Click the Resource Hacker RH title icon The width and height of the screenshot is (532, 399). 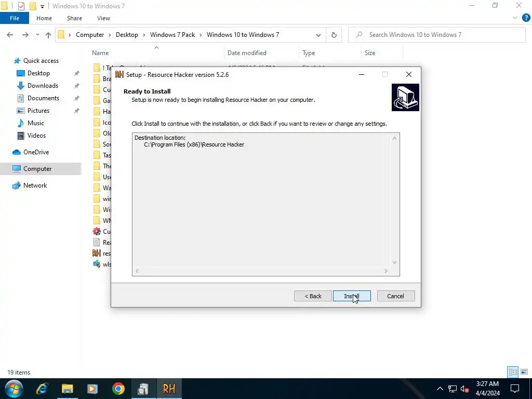pyautogui.click(x=119, y=75)
